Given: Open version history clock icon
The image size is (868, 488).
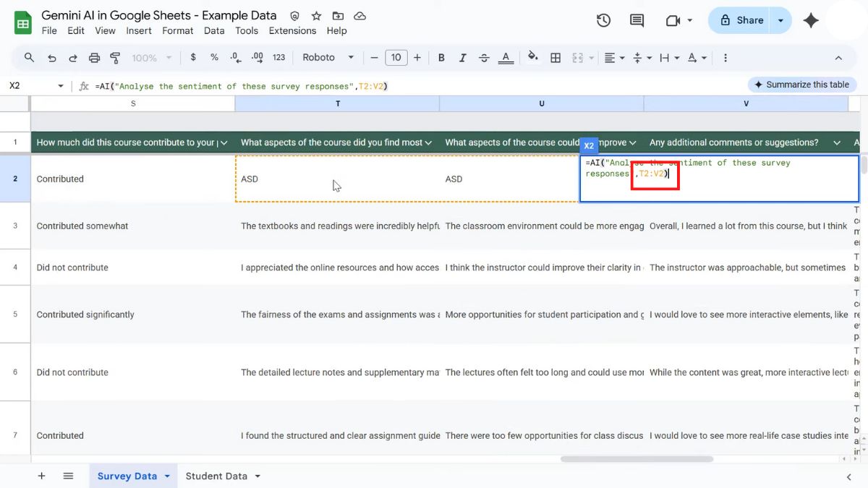Looking at the screenshot, I should tap(603, 21).
